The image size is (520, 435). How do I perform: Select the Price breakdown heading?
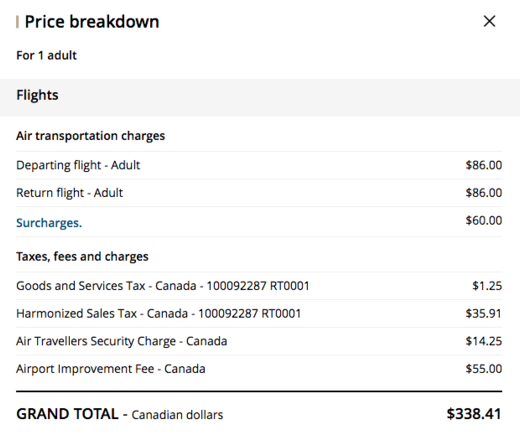click(x=92, y=22)
